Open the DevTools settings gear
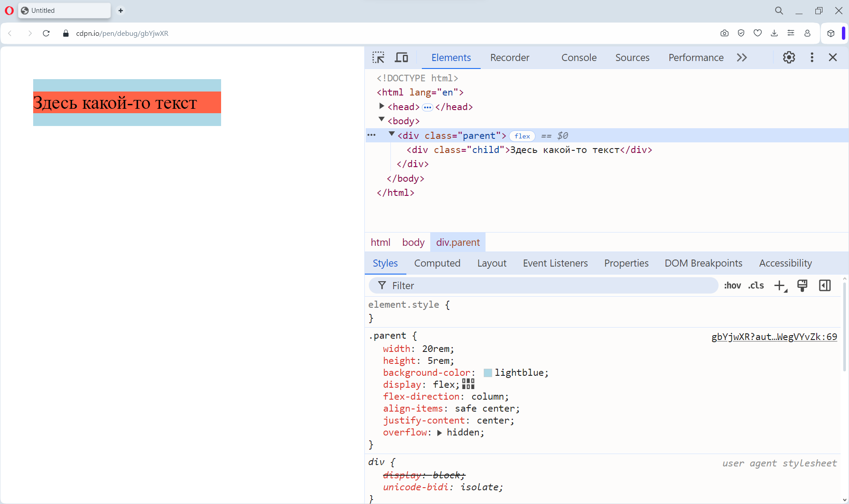 tap(789, 57)
